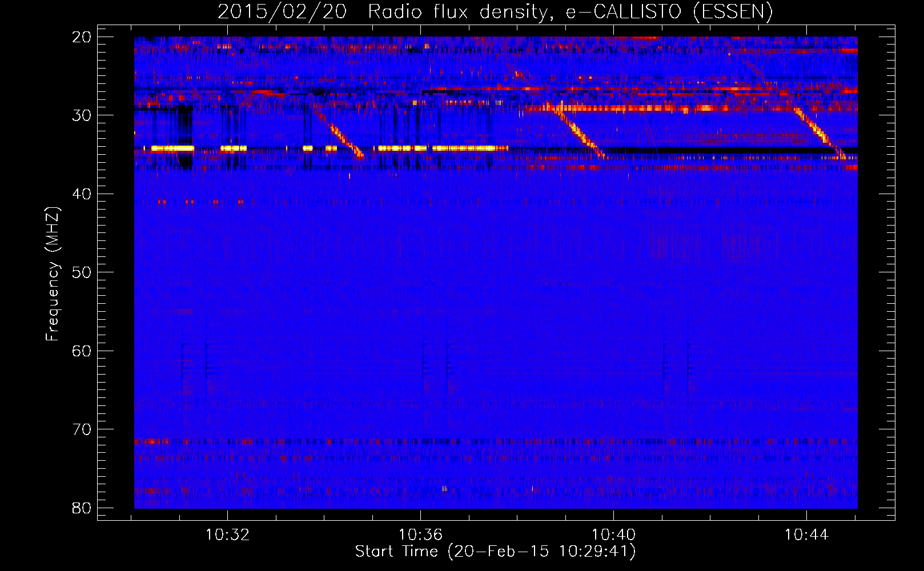Click the 40 frequency tick label
924x571 pixels.
[82, 194]
